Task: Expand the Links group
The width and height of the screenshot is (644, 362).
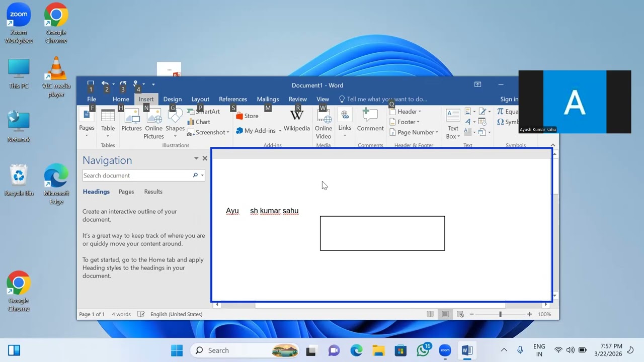Action: pos(345,124)
